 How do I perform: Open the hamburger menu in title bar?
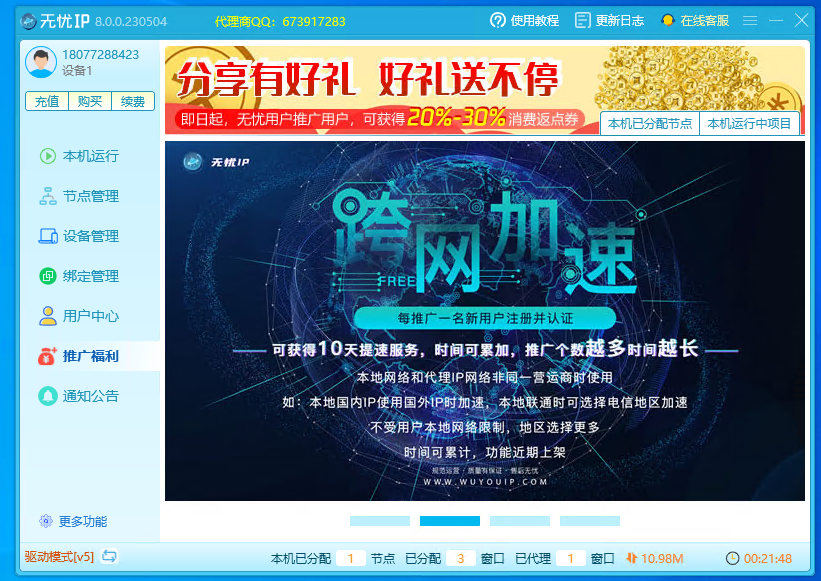coord(750,20)
